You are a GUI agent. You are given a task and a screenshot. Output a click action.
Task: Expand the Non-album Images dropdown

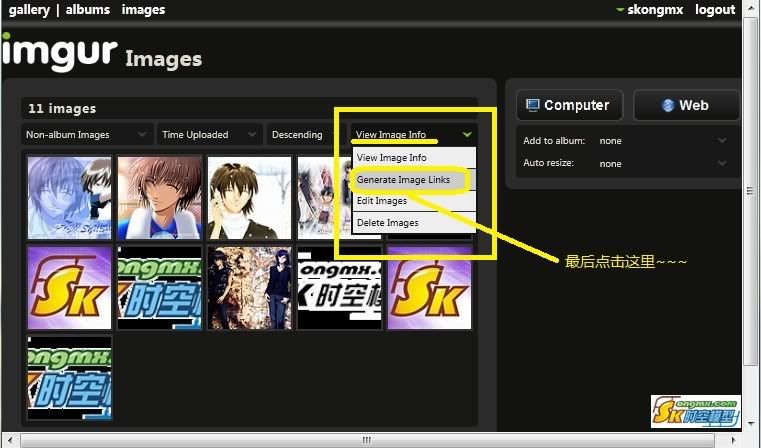(87, 134)
